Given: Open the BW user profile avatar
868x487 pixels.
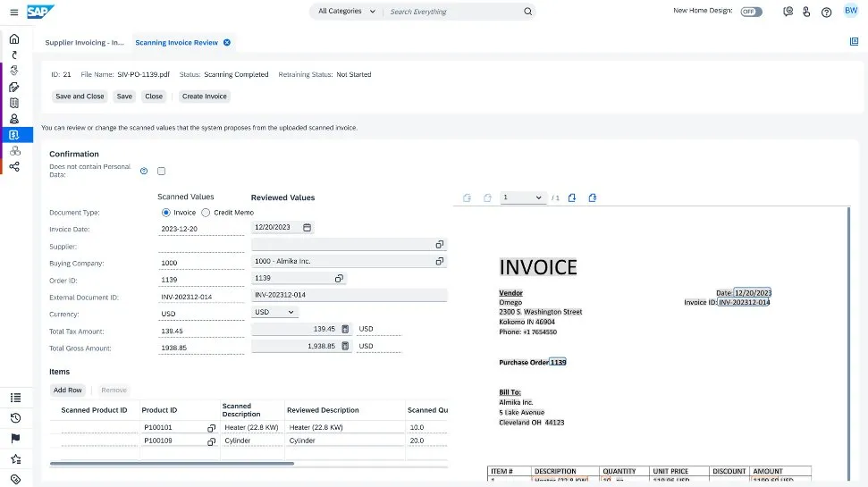Looking at the screenshot, I should click(851, 11).
